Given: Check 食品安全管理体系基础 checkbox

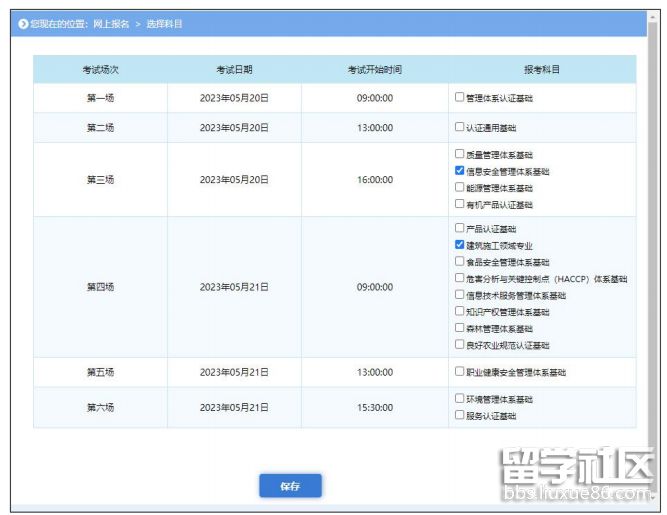Looking at the screenshot, I should point(460,262).
